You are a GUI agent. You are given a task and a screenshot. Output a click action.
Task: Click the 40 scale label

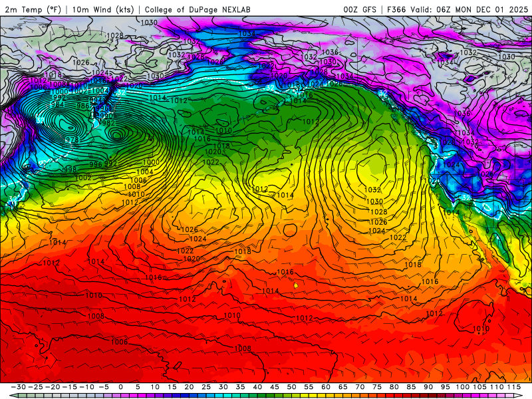(257, 387)
